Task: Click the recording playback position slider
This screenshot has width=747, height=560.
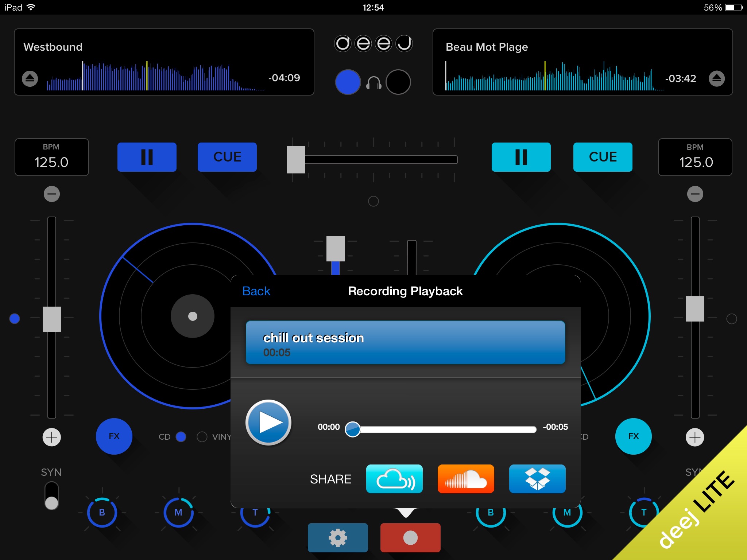Action: click(x=441, y=429)
